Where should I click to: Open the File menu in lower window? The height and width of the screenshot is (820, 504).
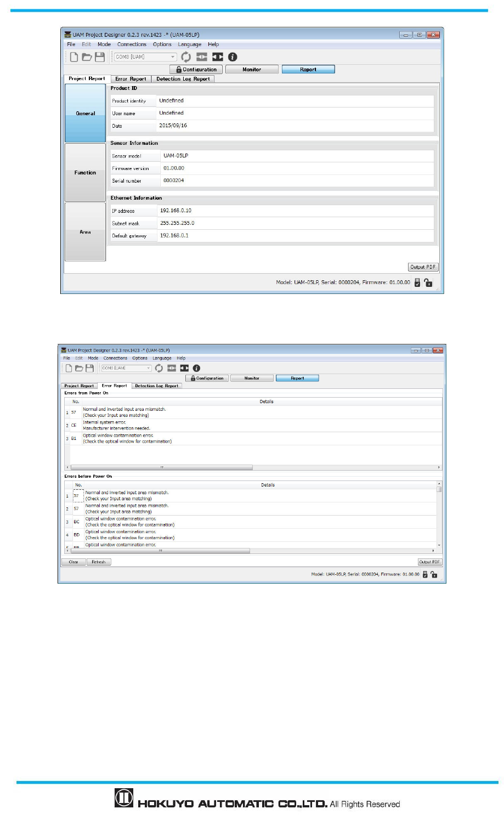[66, 358]
